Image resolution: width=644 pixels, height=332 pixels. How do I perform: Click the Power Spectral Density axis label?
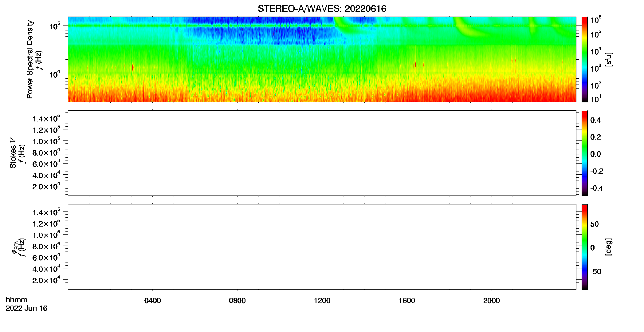click(30, 59)
